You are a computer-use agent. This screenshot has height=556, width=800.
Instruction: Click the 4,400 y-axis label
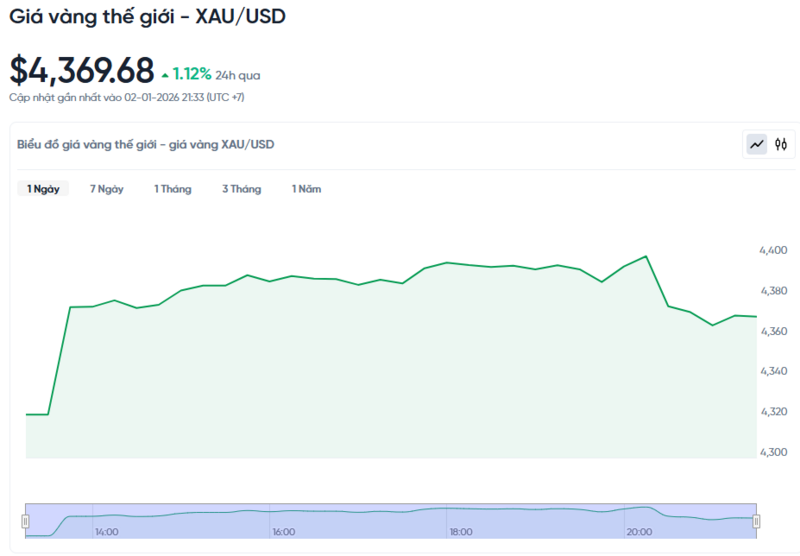pos(772,250)
